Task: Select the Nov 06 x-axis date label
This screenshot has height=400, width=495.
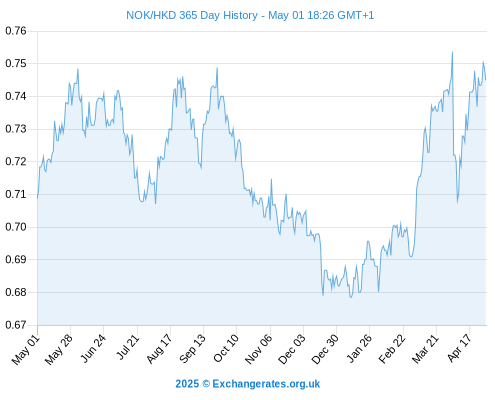Action: [x=259, y=350]
